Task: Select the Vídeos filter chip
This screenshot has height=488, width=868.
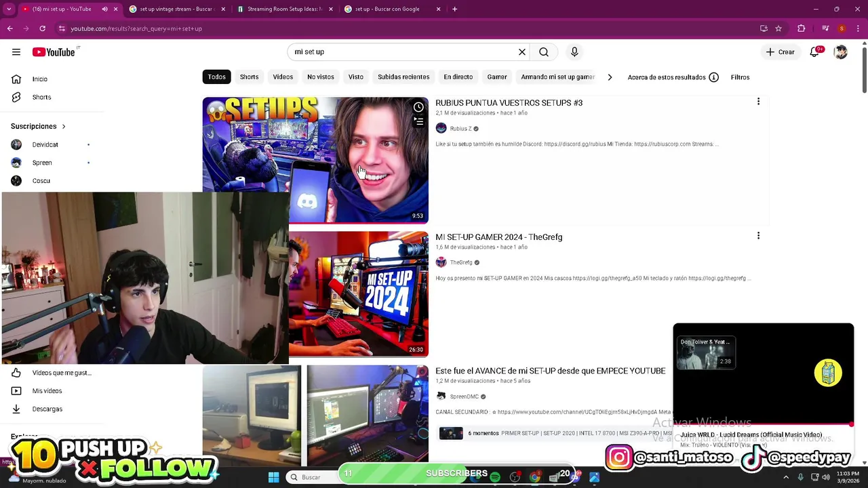Action: (283, 77)
